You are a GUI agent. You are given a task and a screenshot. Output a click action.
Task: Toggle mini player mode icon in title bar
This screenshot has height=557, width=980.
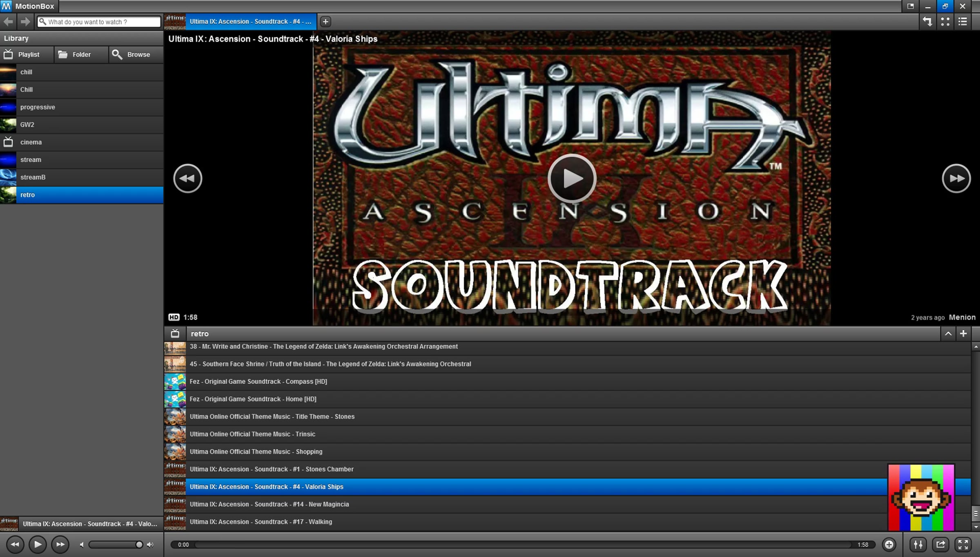[x=910, y=6]
